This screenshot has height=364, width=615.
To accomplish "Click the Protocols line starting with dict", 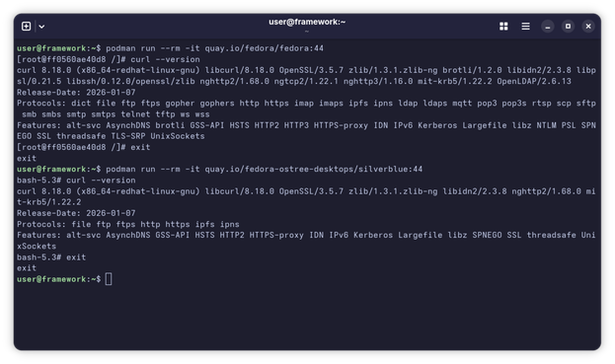I will point(306,109).
